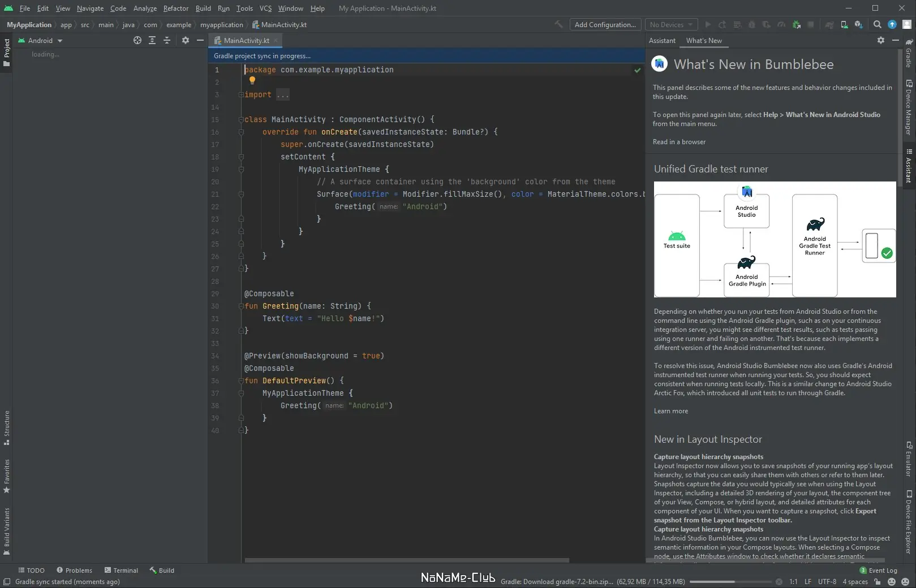Click the Device Manager toolbar icon
916x588 pixels.
click(844, 25)
